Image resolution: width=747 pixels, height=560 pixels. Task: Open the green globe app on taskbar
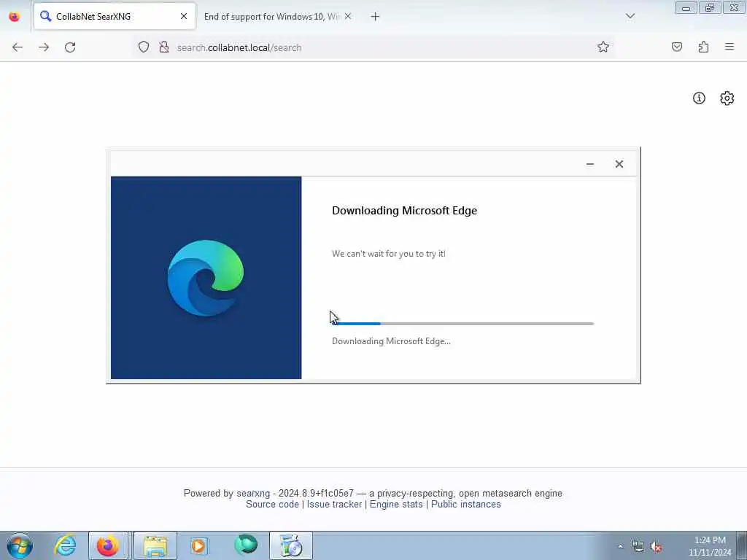[246, 545]
